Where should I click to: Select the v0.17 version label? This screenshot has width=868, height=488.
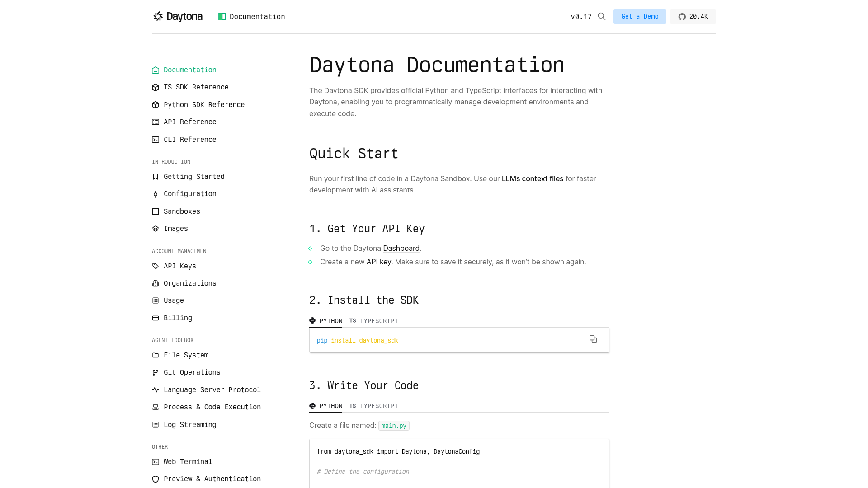581,17
